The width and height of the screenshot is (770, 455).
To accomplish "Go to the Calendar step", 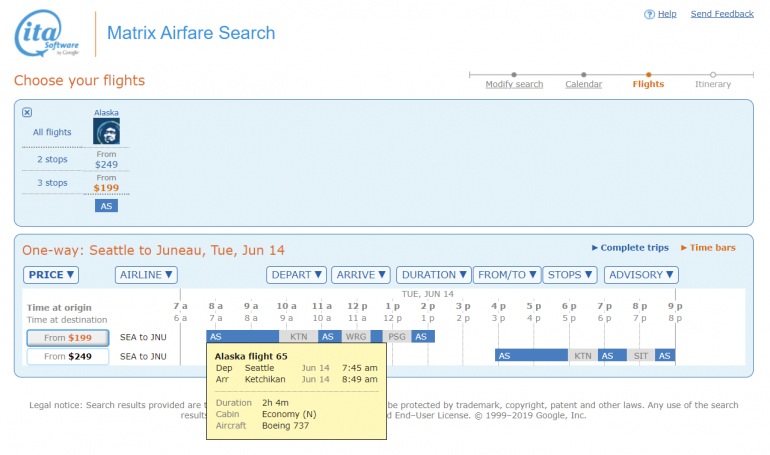I will [x=583, y=84].
